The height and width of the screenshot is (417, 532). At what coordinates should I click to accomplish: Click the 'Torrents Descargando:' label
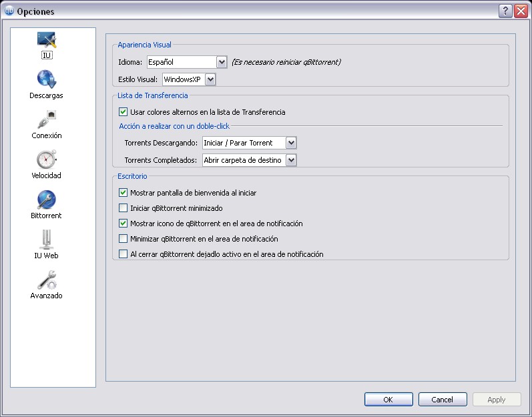[161, 143]
